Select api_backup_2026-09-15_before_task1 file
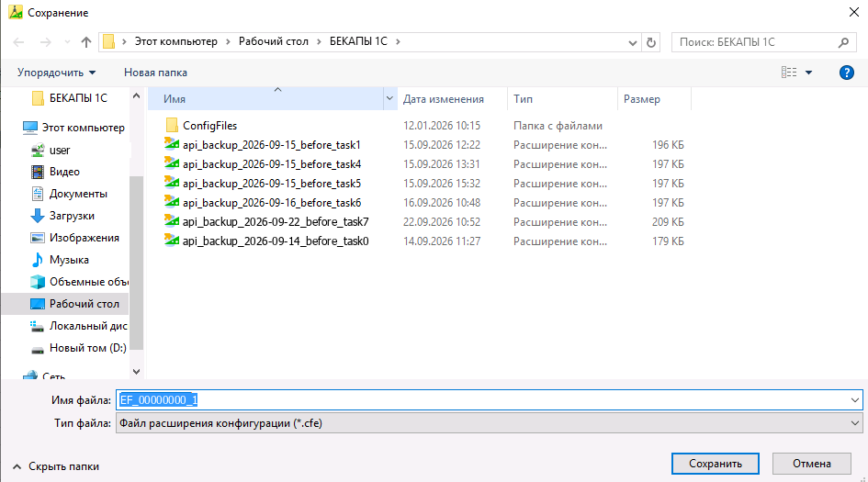This screenshot has height=482, width=868. click(271, 145)
